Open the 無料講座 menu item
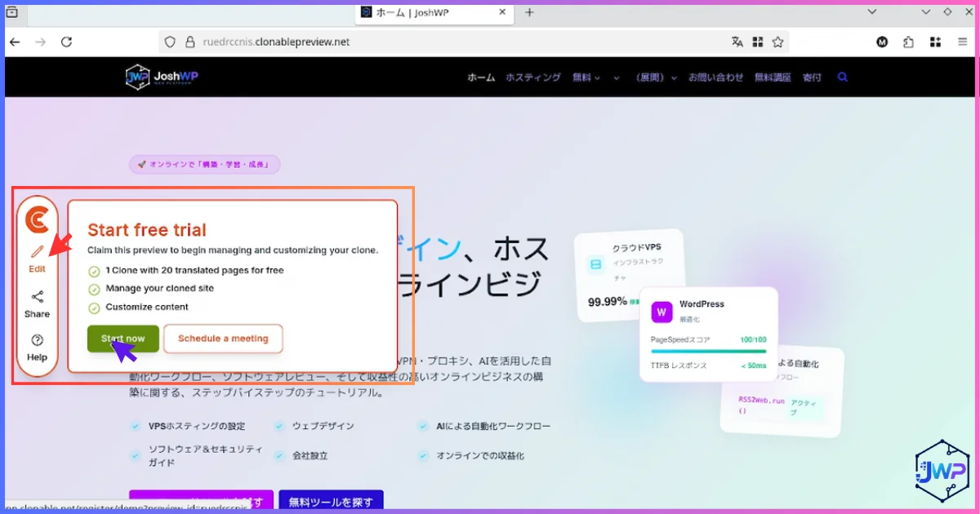 tap(773, 78)
